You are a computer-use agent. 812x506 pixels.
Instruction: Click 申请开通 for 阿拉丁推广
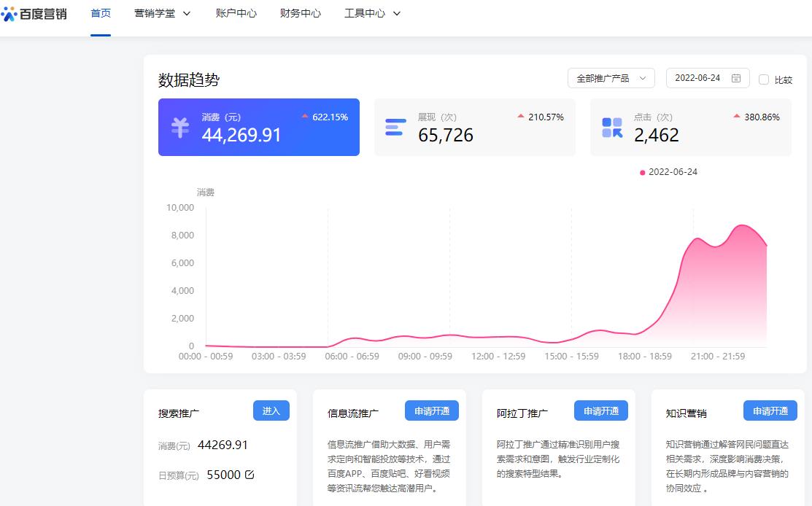point(600,410)
